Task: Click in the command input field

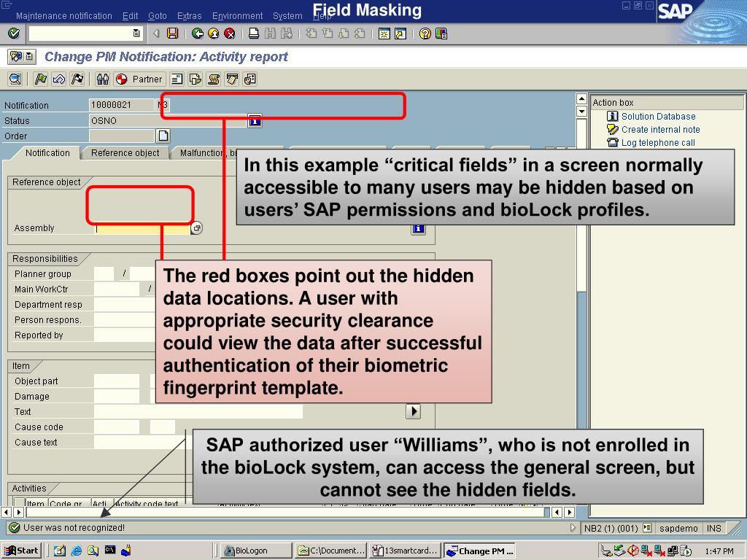Action: [80, 34]
